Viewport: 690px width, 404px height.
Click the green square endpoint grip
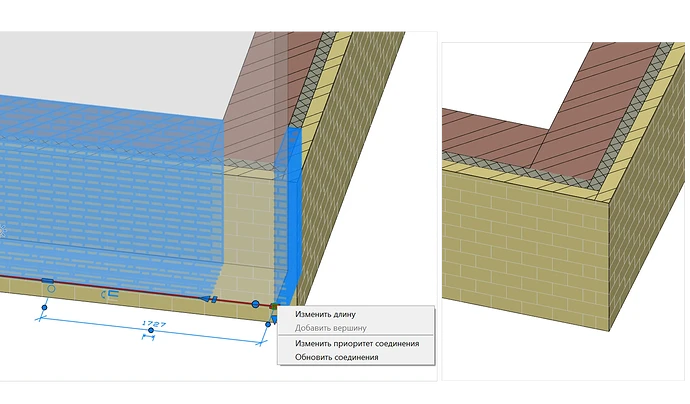[x=273, y=306]
